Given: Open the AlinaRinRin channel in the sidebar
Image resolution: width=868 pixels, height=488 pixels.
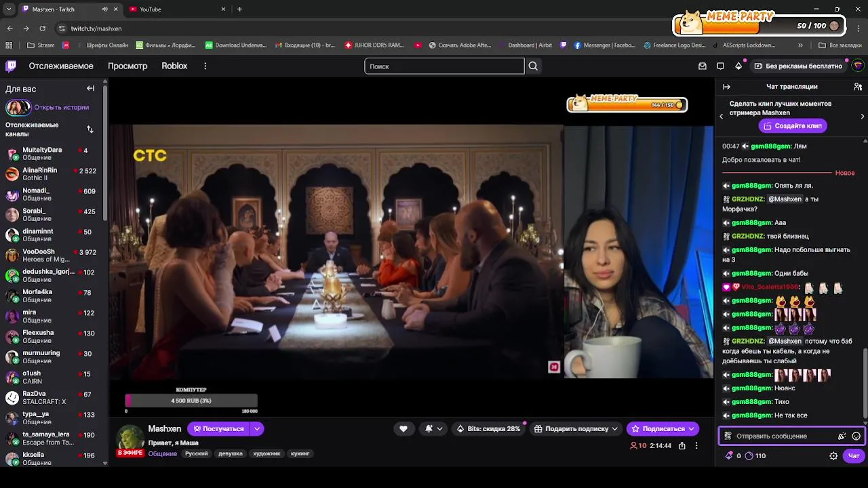Looking at the screenshot, I should tap(52, 174).
